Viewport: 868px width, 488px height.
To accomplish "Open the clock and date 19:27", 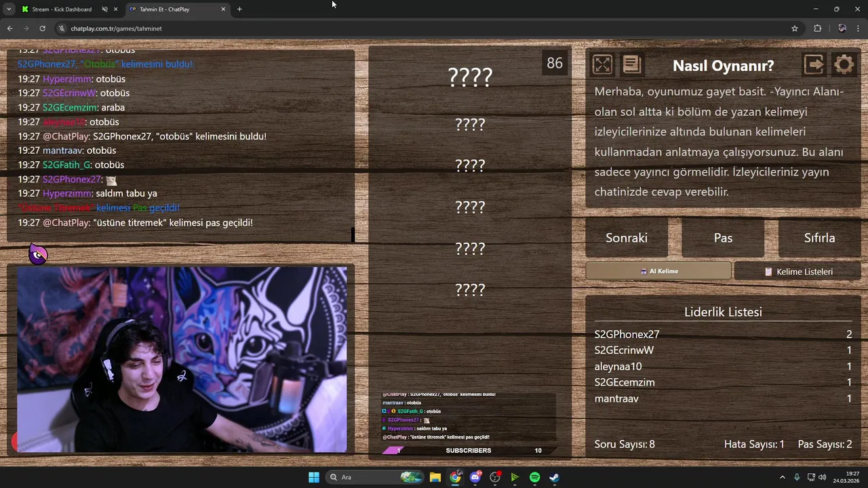I will [848, 477].
